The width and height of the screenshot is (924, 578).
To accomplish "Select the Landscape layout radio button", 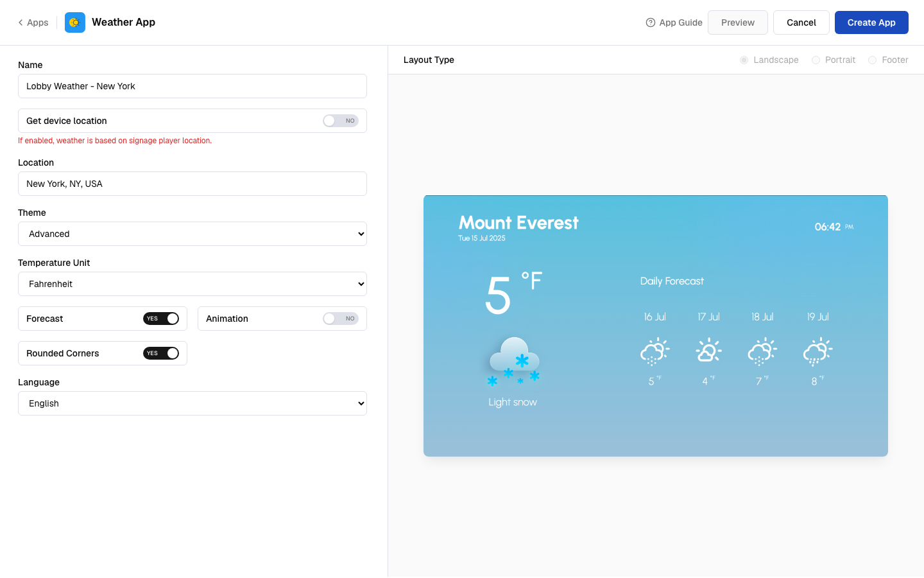I will [744, 60].
